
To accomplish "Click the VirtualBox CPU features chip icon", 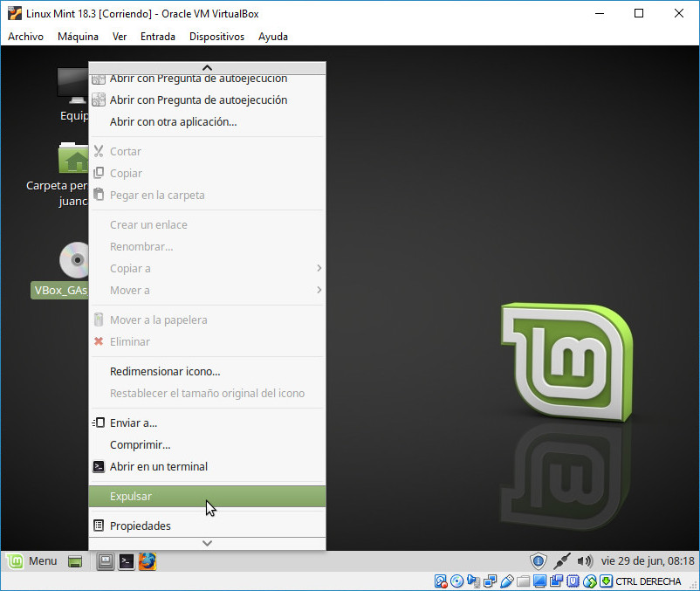I will (573, 581).
